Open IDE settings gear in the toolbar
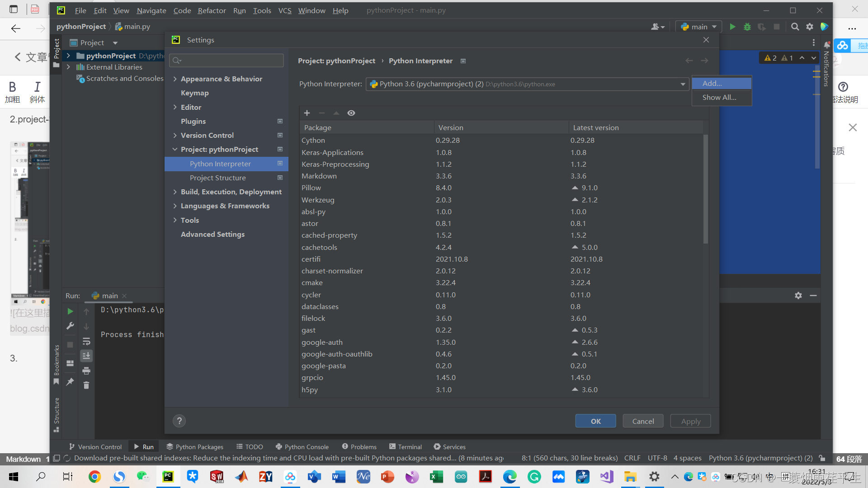 [x=810, y=27]
